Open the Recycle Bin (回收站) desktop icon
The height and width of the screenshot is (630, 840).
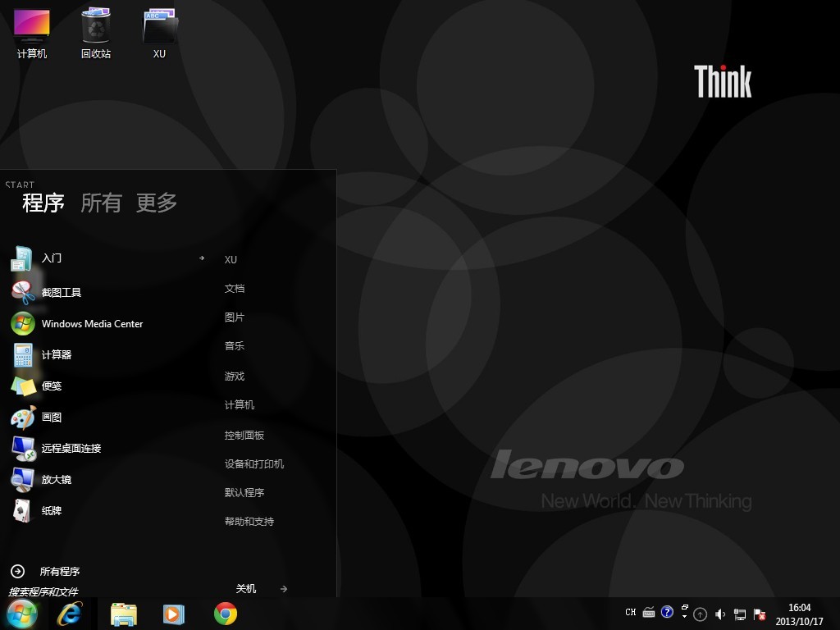point(96,33)
